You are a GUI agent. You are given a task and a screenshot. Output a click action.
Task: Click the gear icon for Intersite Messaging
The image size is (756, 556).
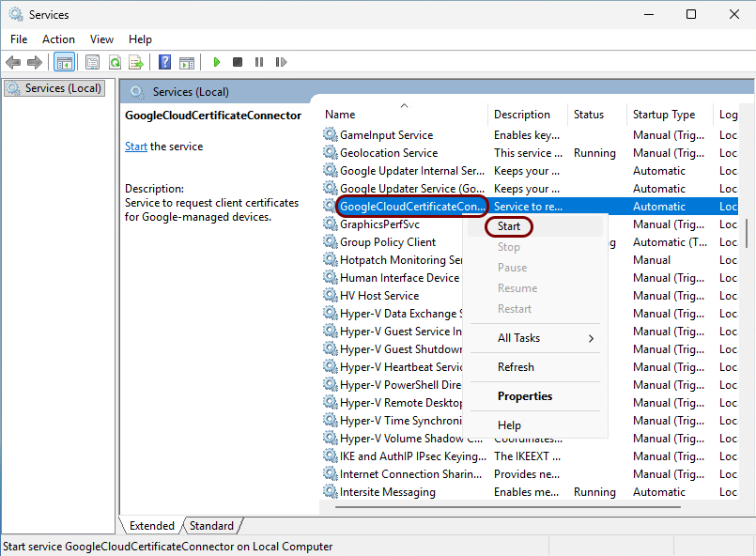331,491
